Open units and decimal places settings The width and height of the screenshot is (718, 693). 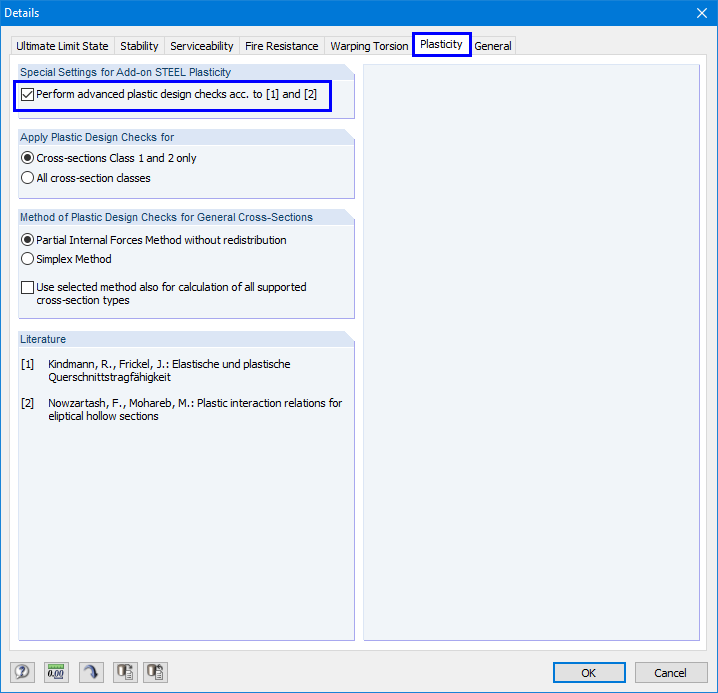tap(56, 672)
